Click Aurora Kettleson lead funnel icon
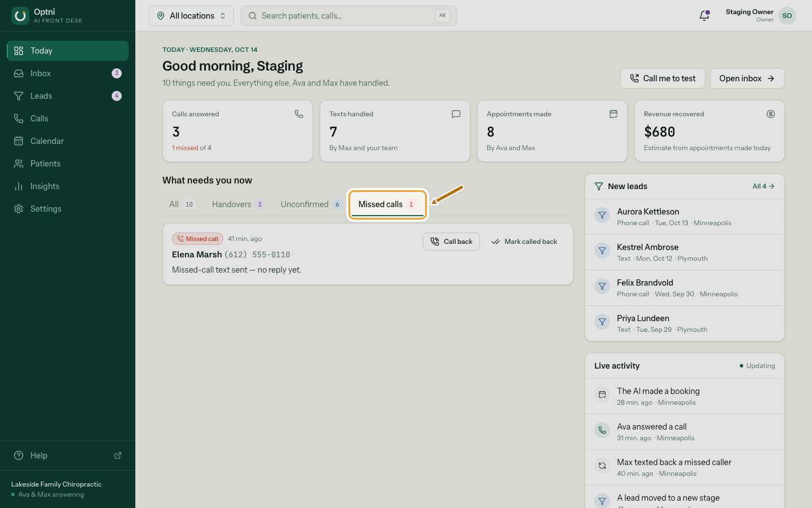The height and width of the screenshot is (508, 812). (x=602, y=215)
